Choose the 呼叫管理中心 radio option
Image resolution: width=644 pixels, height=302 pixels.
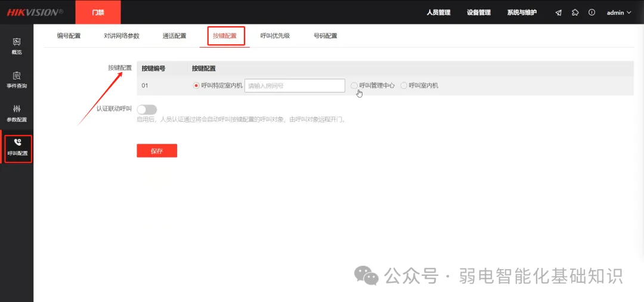pyautogui.click(x=354, y=85)
